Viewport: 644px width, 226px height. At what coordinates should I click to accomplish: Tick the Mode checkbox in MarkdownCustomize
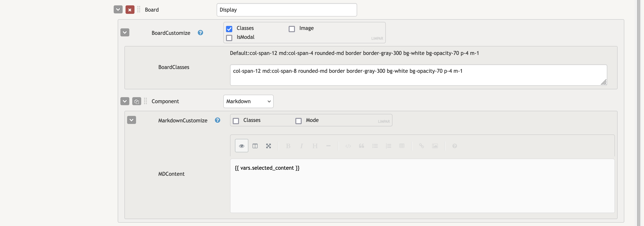[x=298, y=121]
